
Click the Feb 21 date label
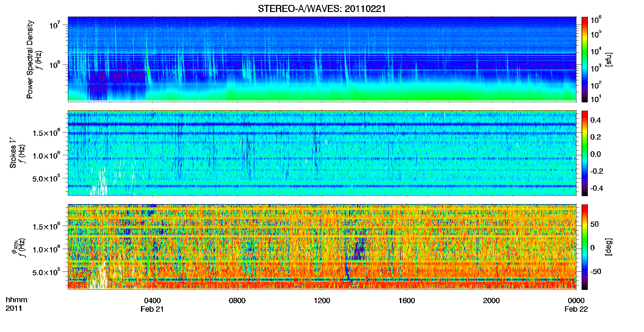(x=152, y=309)
